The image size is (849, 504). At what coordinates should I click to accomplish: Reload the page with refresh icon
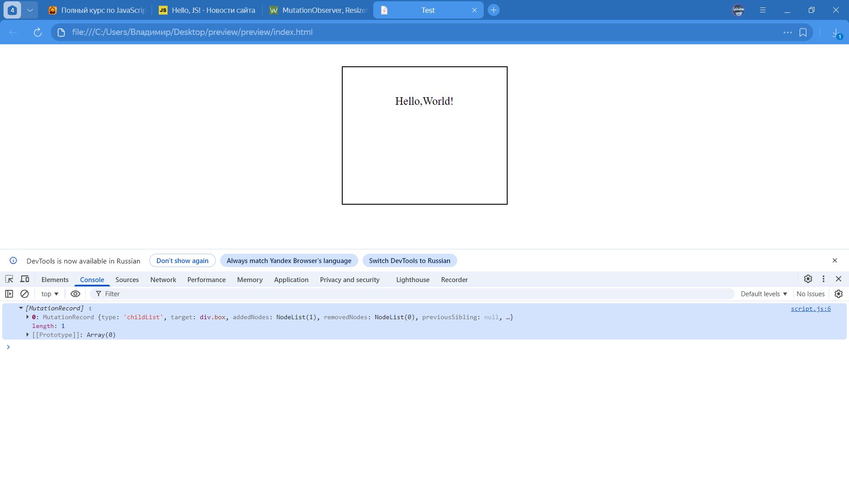click(x=38, y=32)
